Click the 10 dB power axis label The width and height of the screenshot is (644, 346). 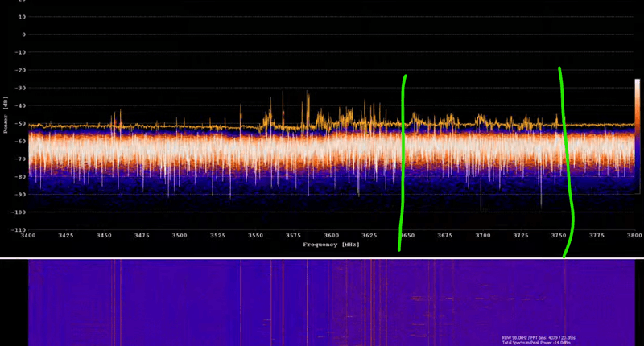[22, 17]
